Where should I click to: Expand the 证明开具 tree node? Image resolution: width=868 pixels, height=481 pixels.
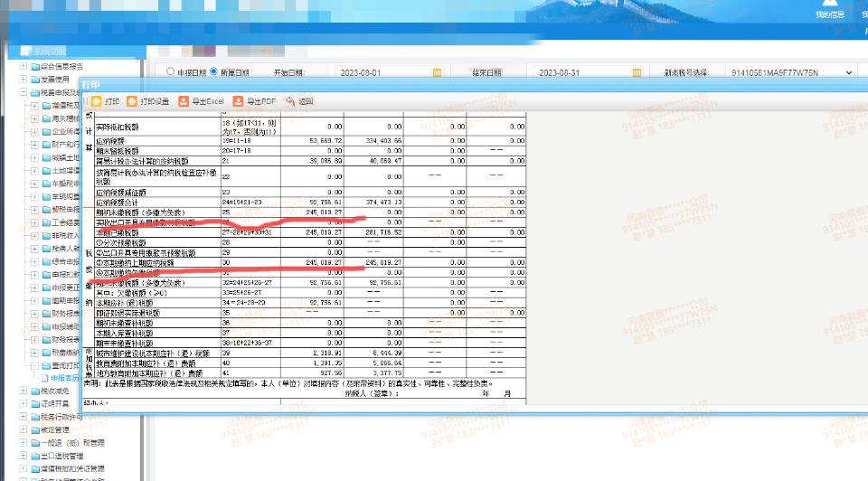click(22, 404)
